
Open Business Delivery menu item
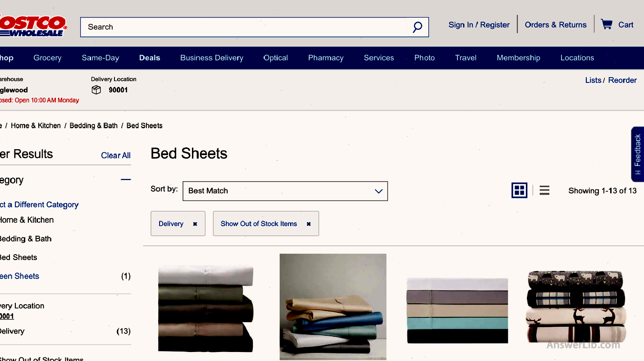tap(212, 58)
